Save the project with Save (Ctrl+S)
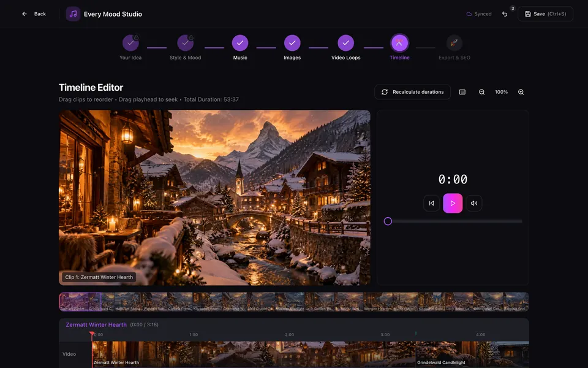The height and width of the screenshot is (368, 588). [545, 14]
